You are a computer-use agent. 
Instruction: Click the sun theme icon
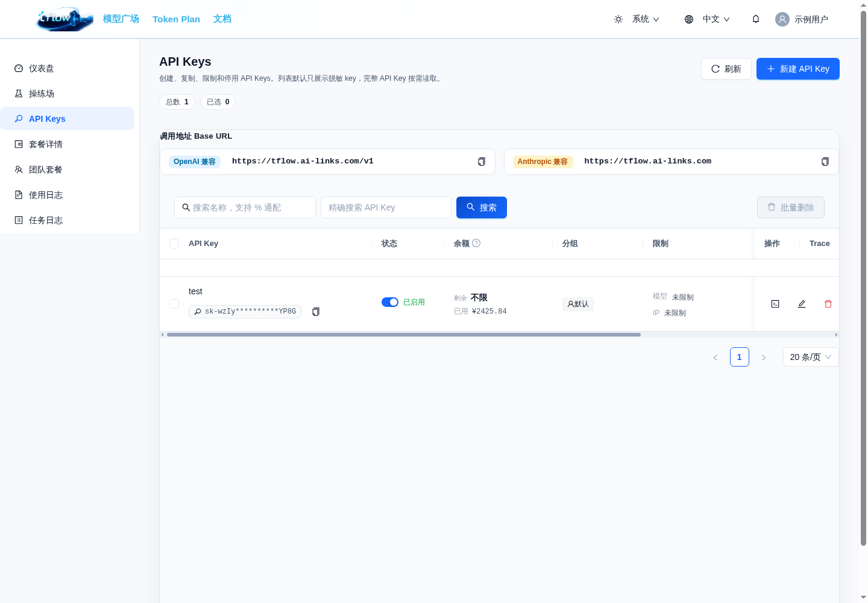pyautogui.click(x=618, y=19)
